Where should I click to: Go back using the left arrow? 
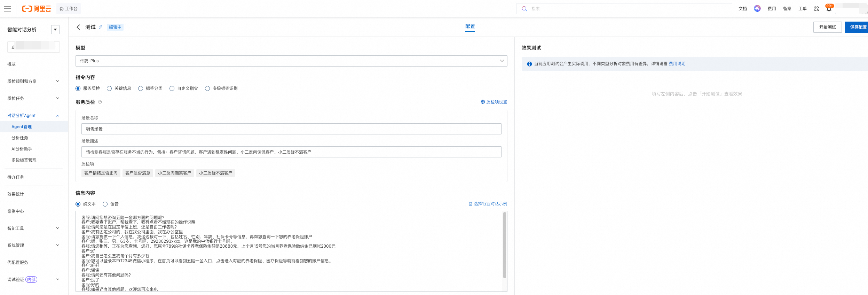click(78, 27)
